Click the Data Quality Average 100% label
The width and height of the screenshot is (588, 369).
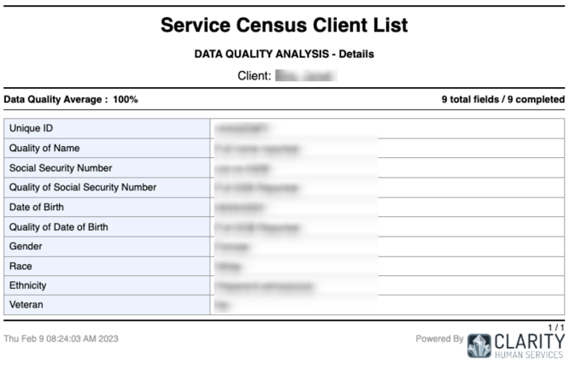coord(71,99)
